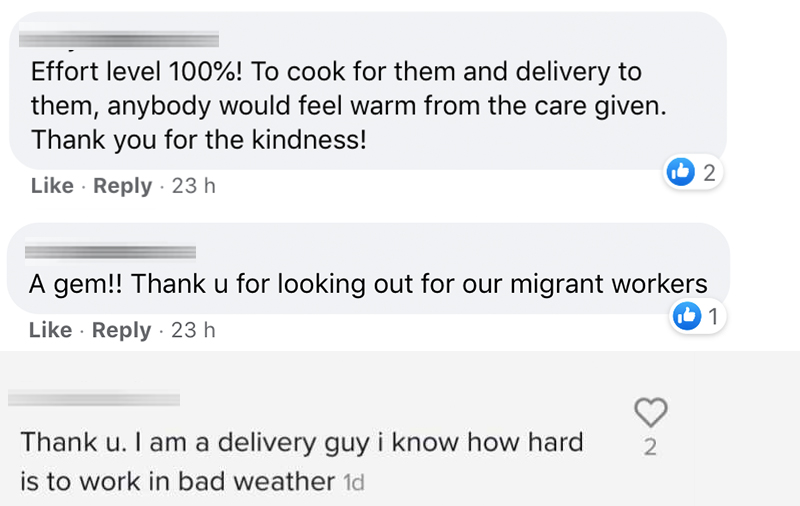The width and height of the screenshot is (800, 506).
Task: Click the reaction count 1 on the "A gem!!" comment
Action: click(x=712, y=317)
